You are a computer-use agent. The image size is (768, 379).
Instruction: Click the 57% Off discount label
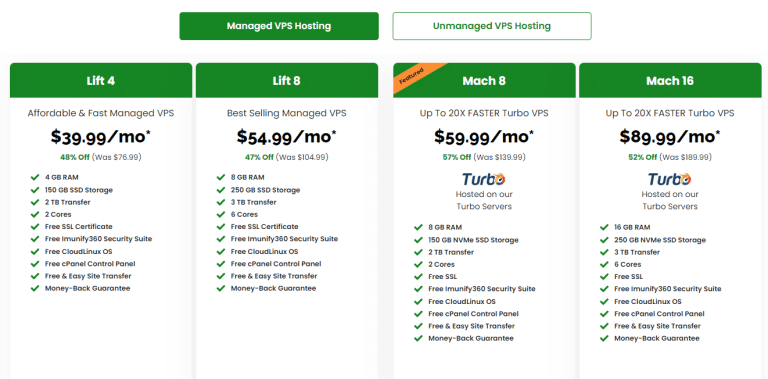coord(456,157)
